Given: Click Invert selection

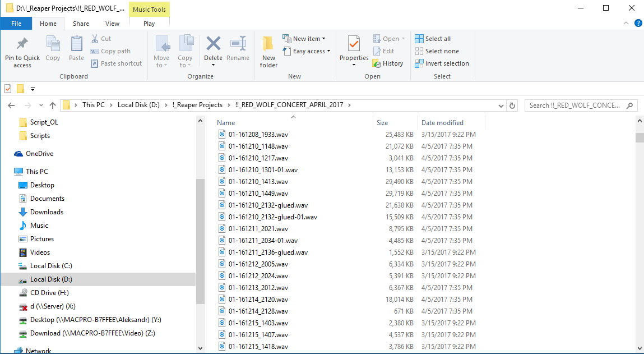Looking at the screenshot, I should click(442, 63).
